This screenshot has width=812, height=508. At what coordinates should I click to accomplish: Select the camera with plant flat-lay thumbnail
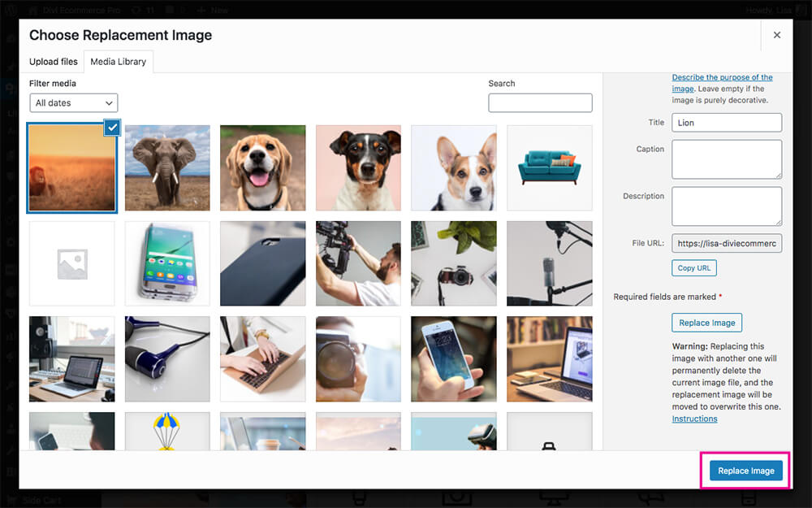point(454,263)
